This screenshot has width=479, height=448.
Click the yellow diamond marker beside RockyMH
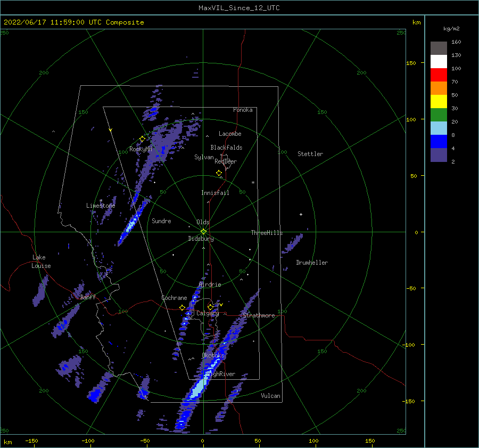[x=142, y=139]
